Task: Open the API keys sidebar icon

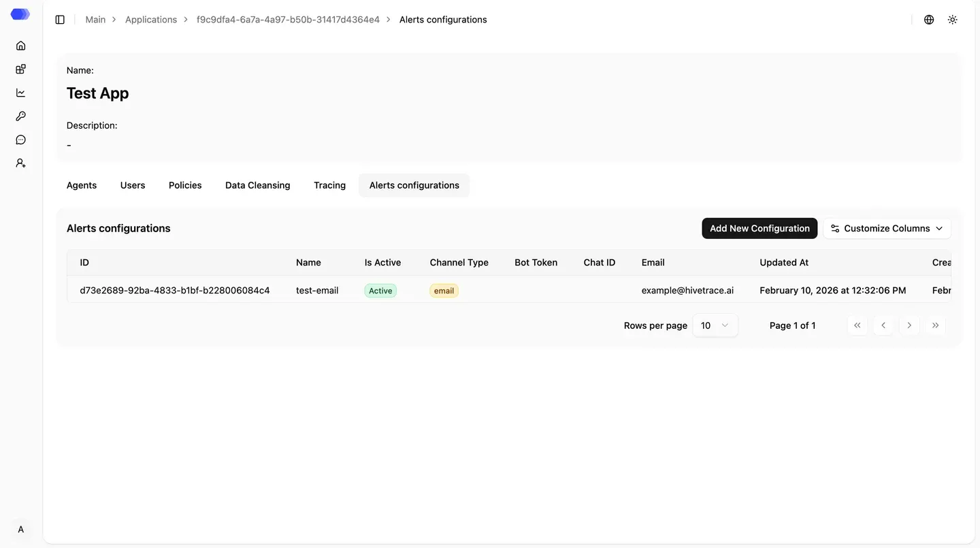Action: (x=21, y=116)
